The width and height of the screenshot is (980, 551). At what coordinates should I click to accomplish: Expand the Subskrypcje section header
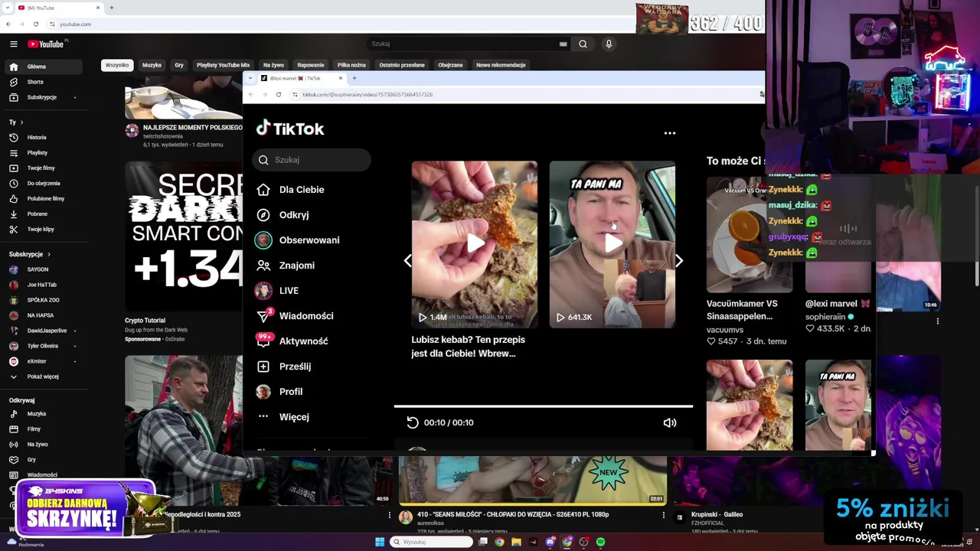pyautogui.click(x=30, y=254)
